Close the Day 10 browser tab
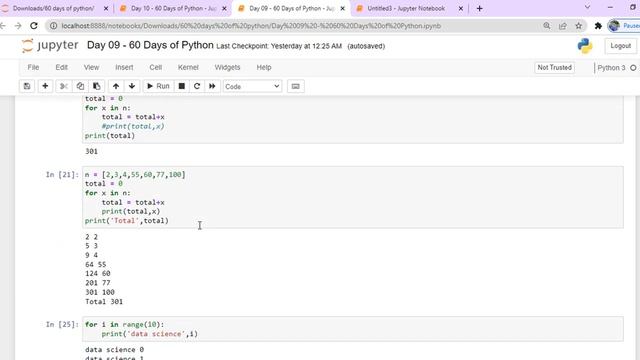Screen dimensions: 640x360 point(224,9)
